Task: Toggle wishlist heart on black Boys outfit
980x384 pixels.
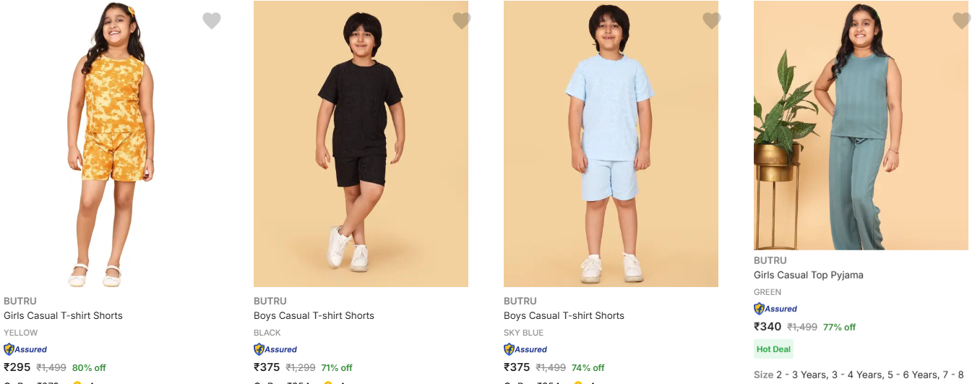Action: coord(462,21)
